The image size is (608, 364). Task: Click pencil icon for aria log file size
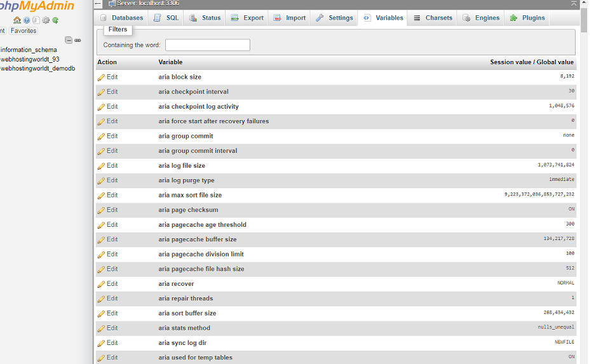point(101,166)
